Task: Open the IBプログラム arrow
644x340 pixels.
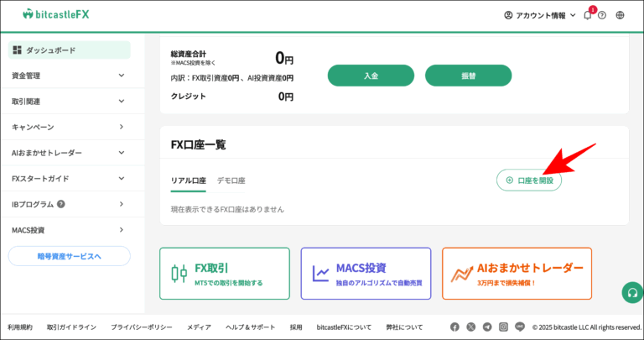Action: pyautogui.click(x=121, y=204)
